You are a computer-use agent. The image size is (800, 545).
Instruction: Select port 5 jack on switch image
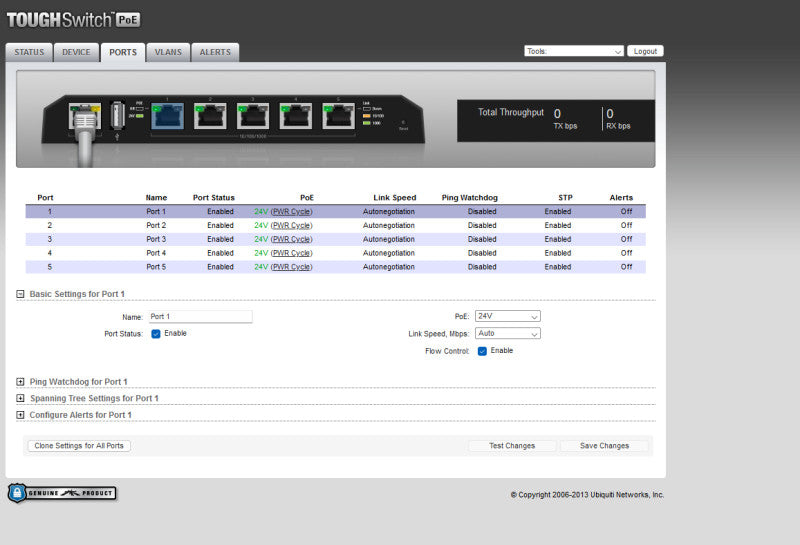338,115
